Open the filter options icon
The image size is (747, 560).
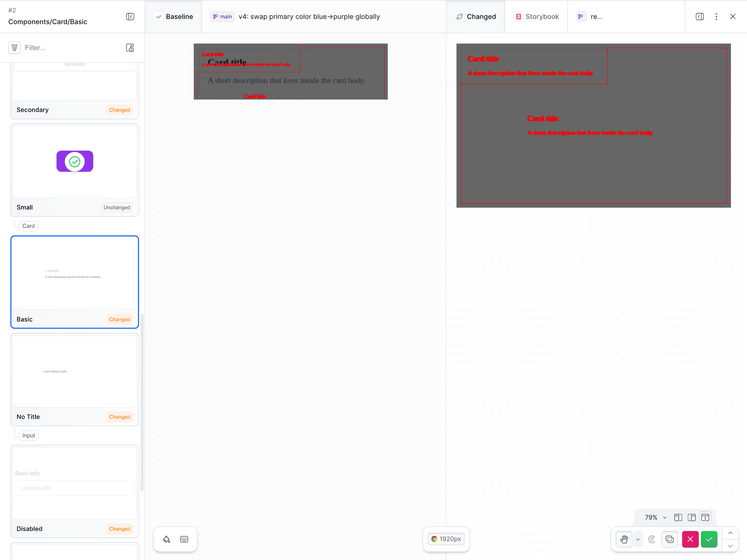14,48
